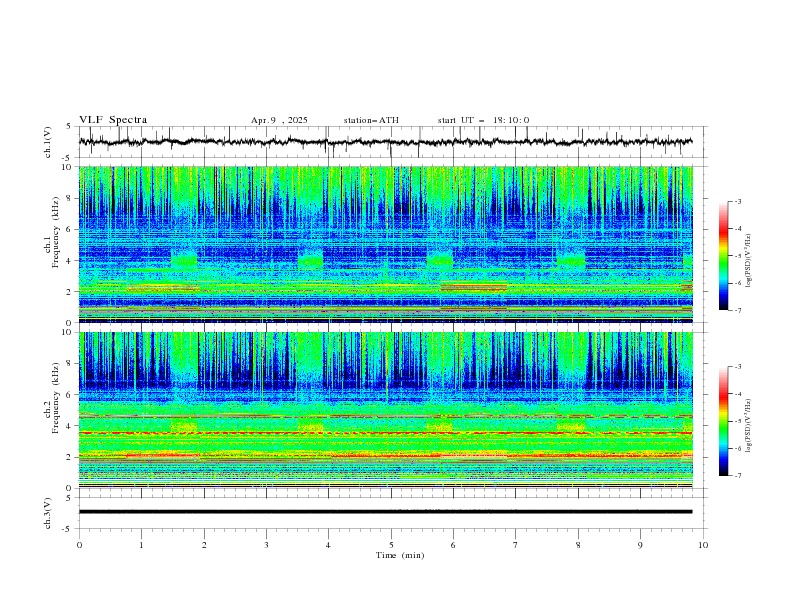
Task: Click time axis tick label '8'
Action: [578, 545]
